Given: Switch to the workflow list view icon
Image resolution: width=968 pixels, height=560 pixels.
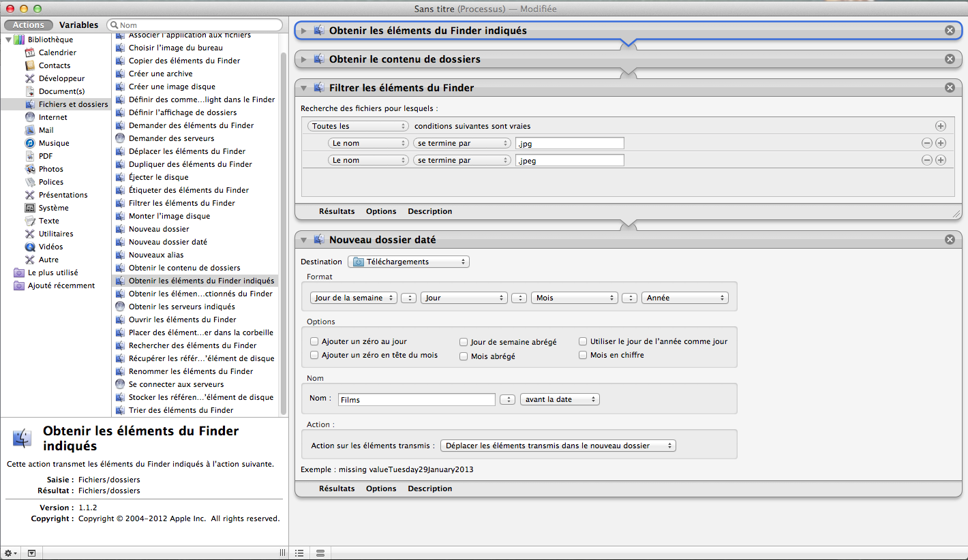Looking at the screenshot, I should tap(299, 553).
